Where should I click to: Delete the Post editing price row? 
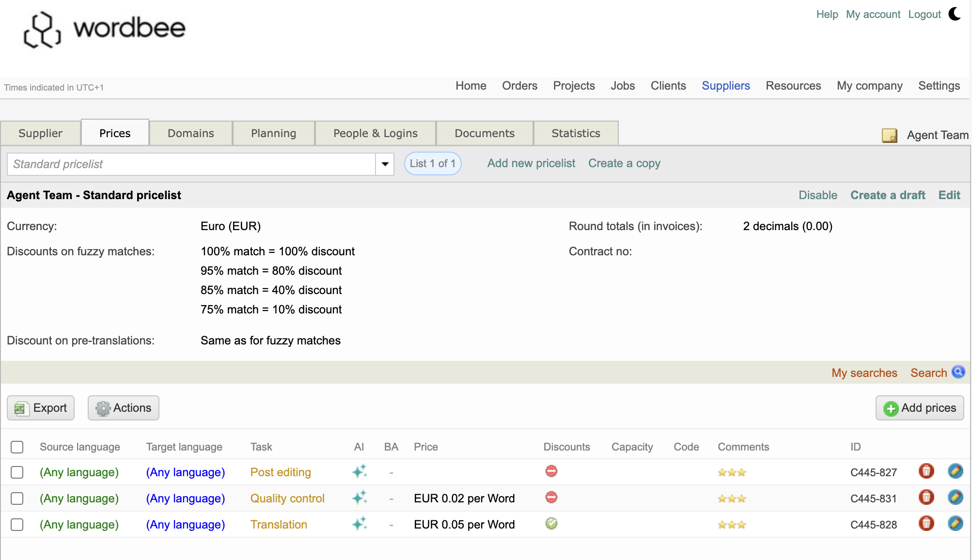point(926,471)
